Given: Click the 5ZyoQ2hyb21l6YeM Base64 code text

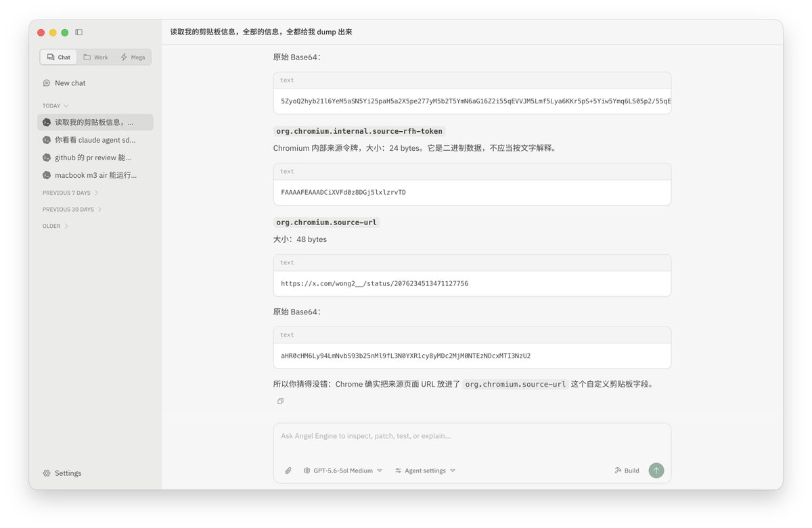Looking at the screenshot, I should [476, 101].
